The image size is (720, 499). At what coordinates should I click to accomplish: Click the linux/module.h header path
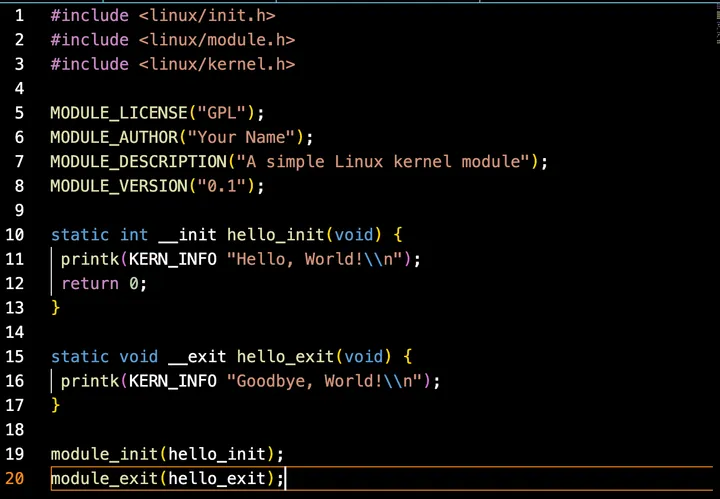coord(216,40)
